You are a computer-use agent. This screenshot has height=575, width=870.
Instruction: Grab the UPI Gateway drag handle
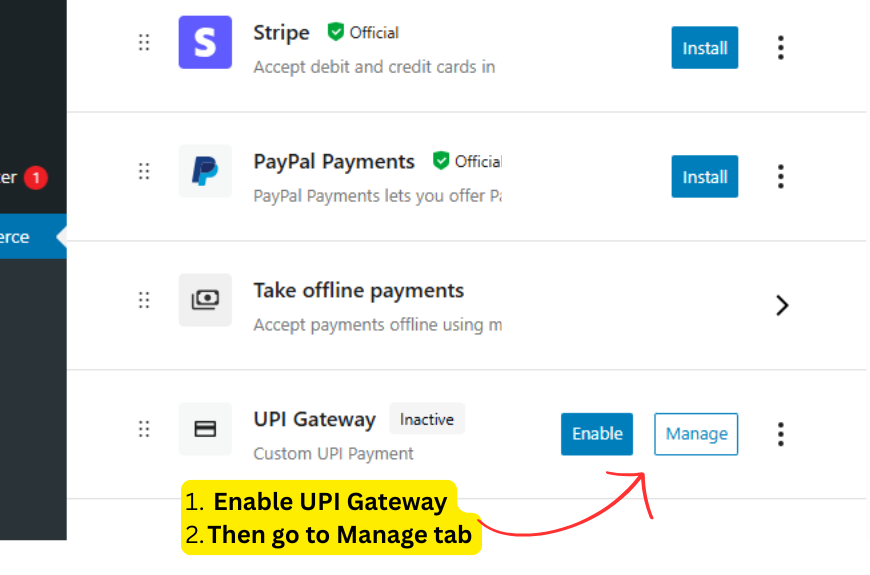(x=144, y=429)
